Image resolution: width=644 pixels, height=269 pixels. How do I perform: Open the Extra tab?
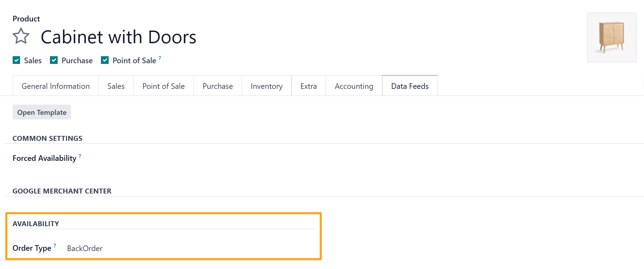pos(308,86)
